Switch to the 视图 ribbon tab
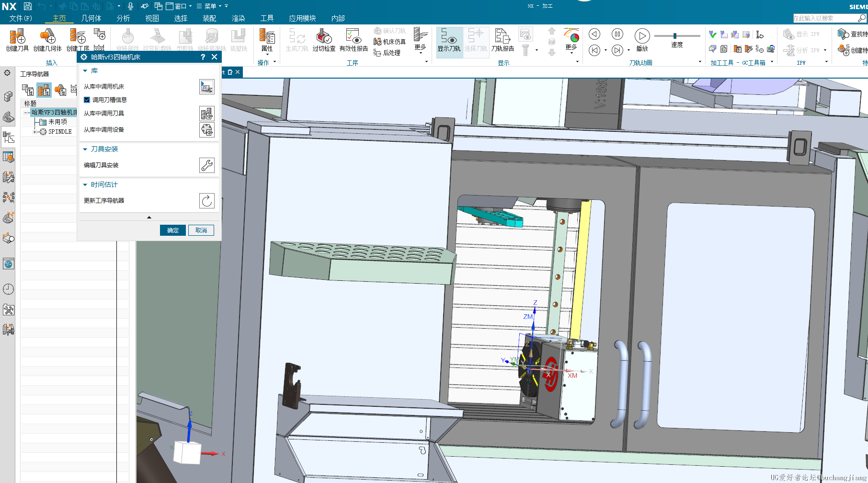This screenshot has height=483, width=868. [x=152, y=18]
